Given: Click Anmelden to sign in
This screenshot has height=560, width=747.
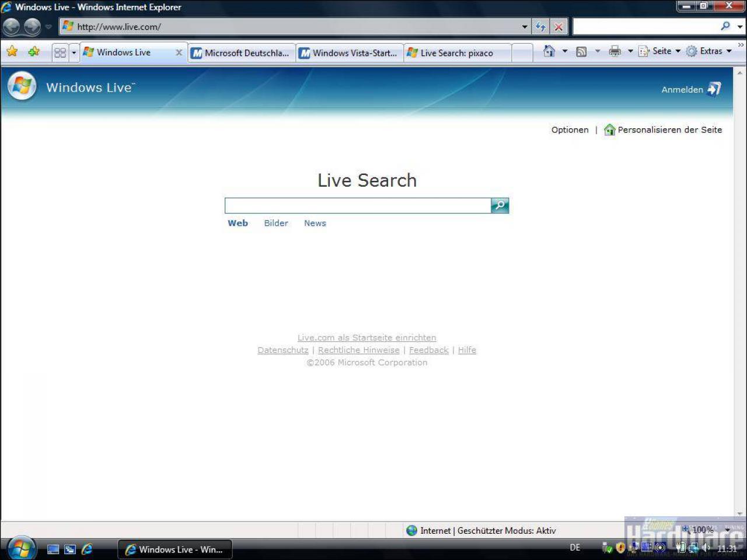Looking at the screenshot, I should [682, 89].
